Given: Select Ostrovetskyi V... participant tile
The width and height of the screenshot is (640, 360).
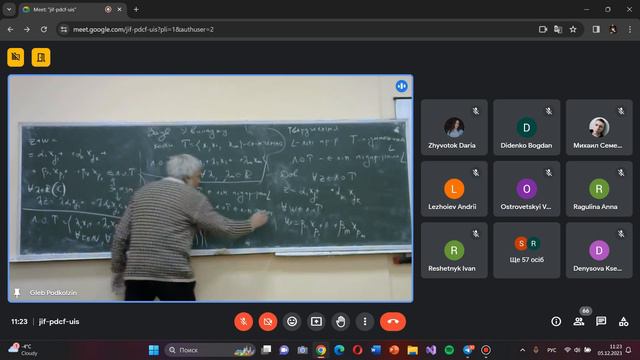Looking at the screenshot, I should 527,189.
